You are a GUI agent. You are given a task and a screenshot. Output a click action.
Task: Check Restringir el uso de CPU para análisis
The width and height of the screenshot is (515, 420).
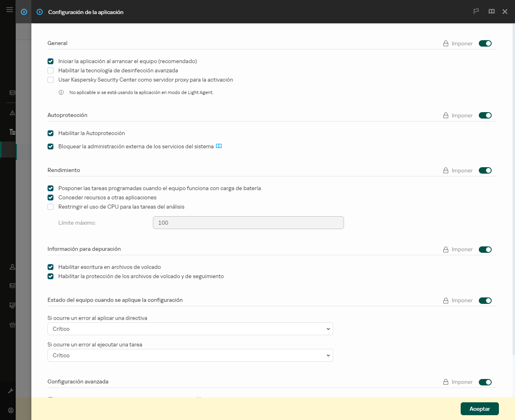50,207
